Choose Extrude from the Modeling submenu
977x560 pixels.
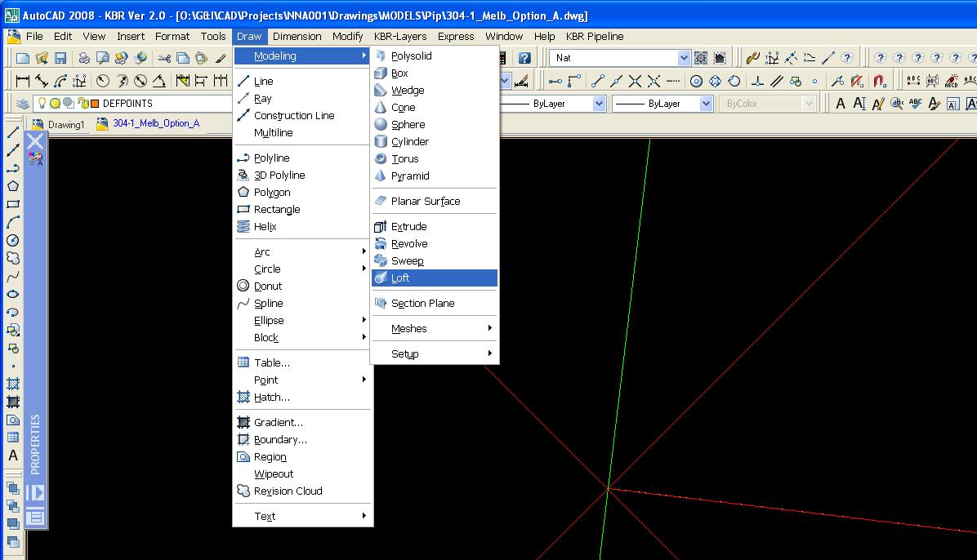(435, 226)
